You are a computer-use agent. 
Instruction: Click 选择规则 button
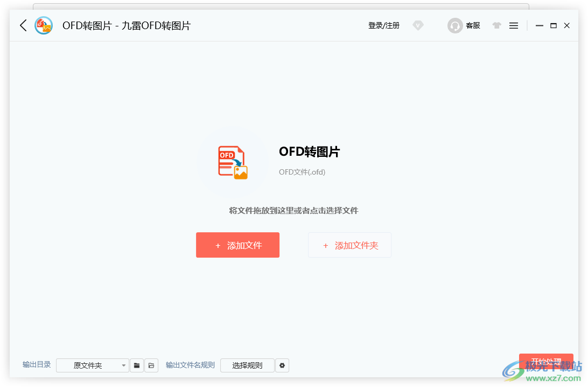247,365
